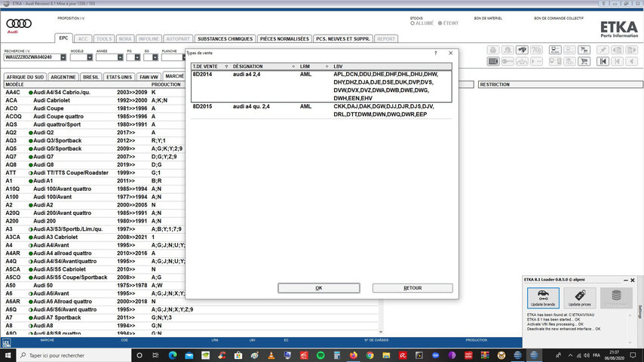Open the RECHERCHE I.V. dropdown arrow
Image resolution: width=644 pixels, height=362 pixels.
63,57
